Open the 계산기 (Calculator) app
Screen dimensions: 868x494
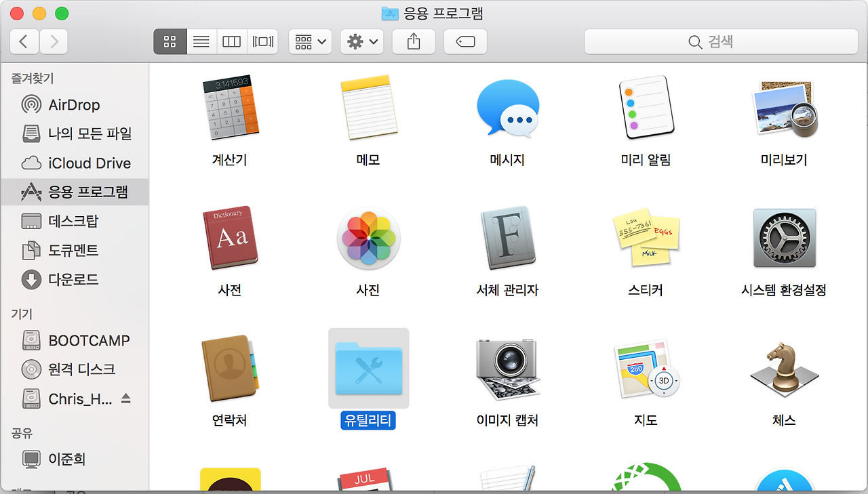coord(231,108)
